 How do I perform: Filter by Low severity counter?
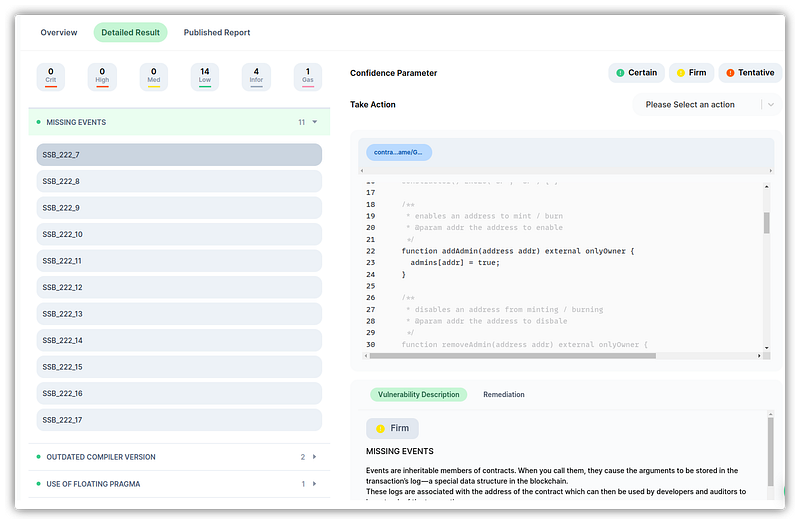click(205, 76)
